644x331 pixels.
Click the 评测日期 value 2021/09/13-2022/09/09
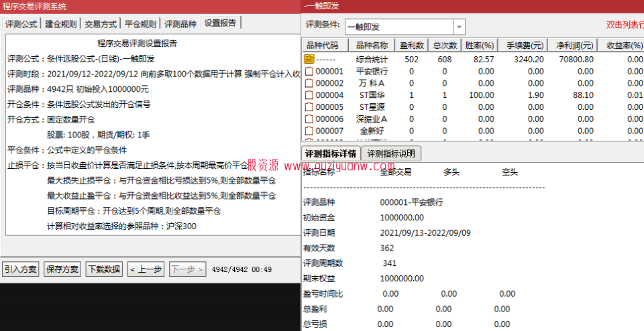tap(425, 233)
